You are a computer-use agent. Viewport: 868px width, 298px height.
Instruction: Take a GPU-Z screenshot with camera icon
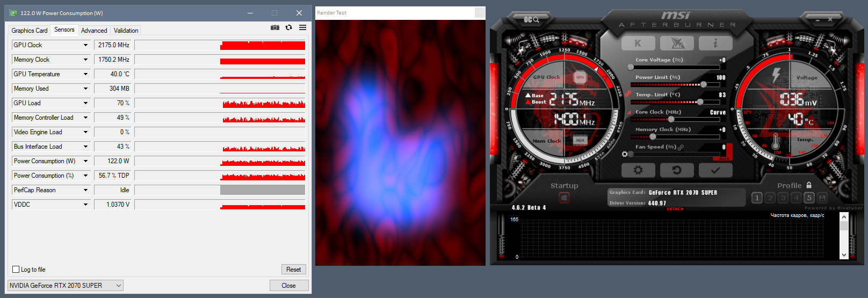pos(275,27)
